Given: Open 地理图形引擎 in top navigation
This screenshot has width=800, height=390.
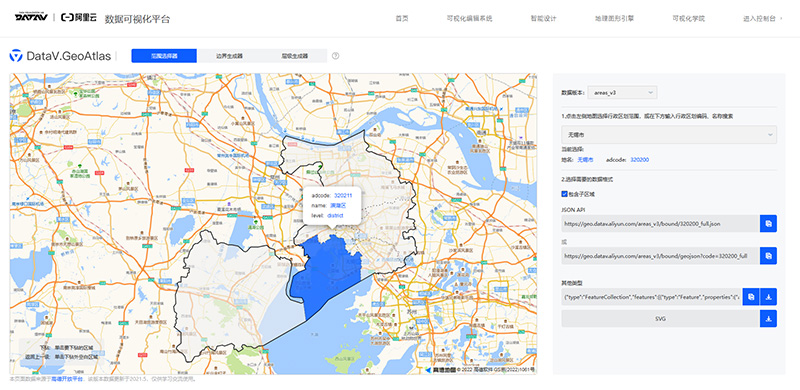Looking at the screenshot, I should (x=614, y=18).
